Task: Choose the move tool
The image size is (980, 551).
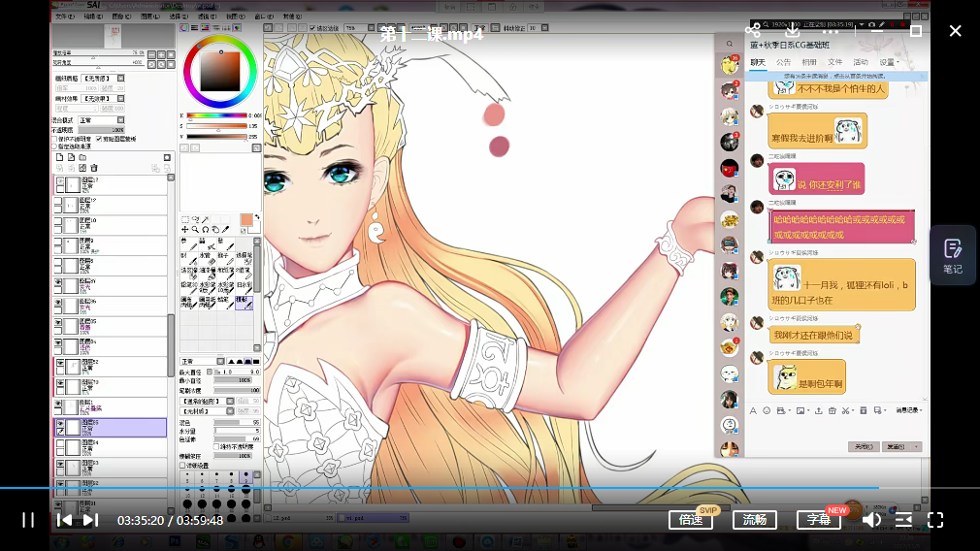Action: 185,230
